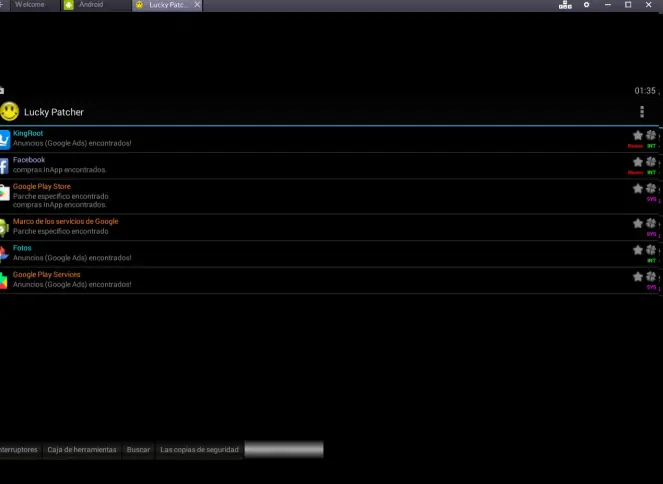Image resolution: width=663 pixels, height=484 pixels.
Task: Open the emulator settings gear
Action: point(586,5)
